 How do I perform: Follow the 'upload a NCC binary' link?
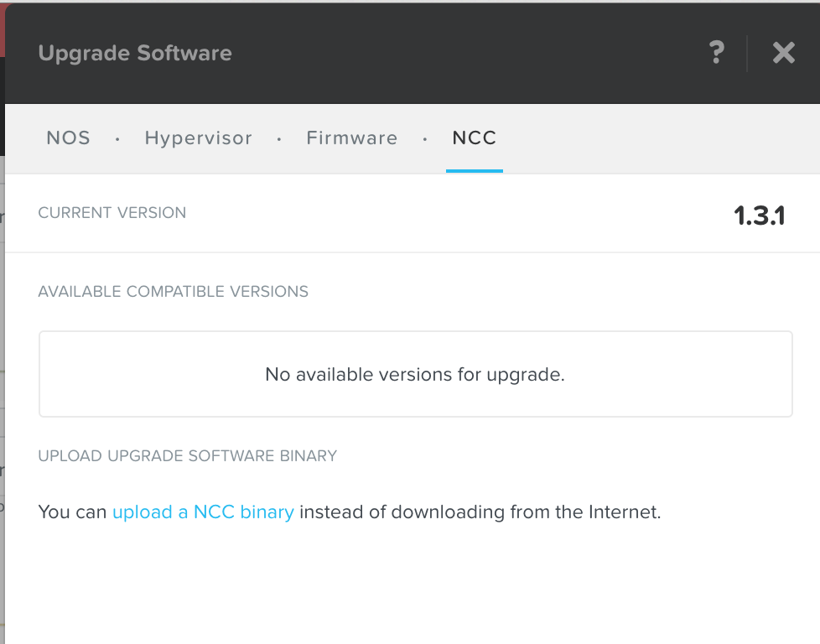[x=203, y=512]
